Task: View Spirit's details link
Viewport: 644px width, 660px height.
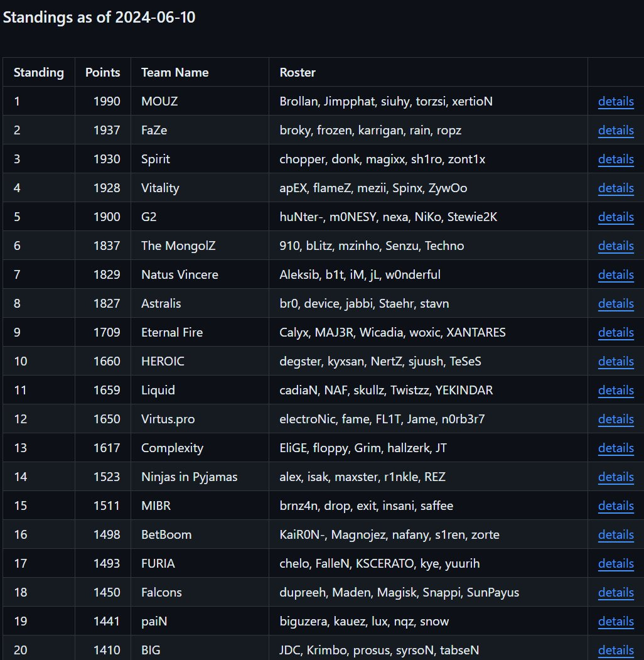Action: [615, 159]
